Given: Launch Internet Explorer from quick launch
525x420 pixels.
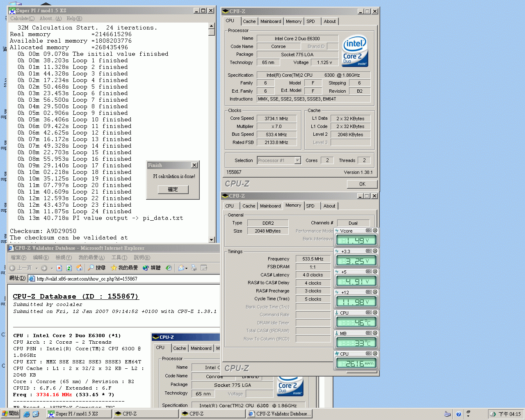Looking at the screenshot, I should click(x=27, y=414).
